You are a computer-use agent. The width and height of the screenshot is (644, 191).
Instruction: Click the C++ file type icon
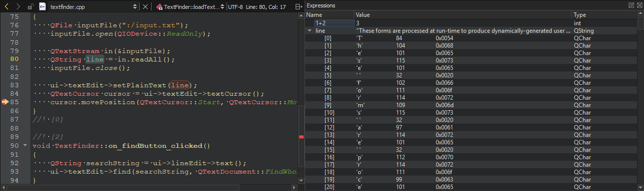(x=42, y=7)
